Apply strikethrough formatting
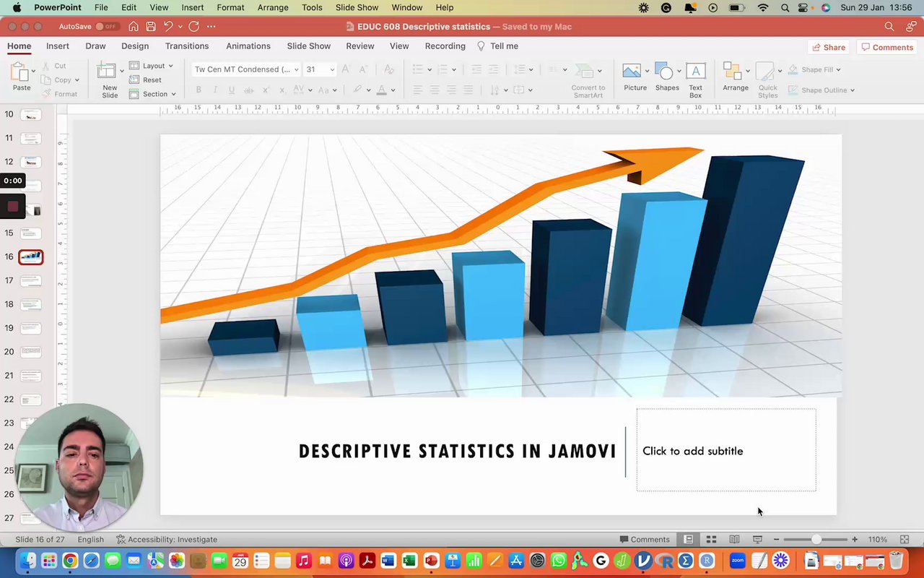Image resolution: width=924 pixels, height=578 pixels. [x=249, y=90]
